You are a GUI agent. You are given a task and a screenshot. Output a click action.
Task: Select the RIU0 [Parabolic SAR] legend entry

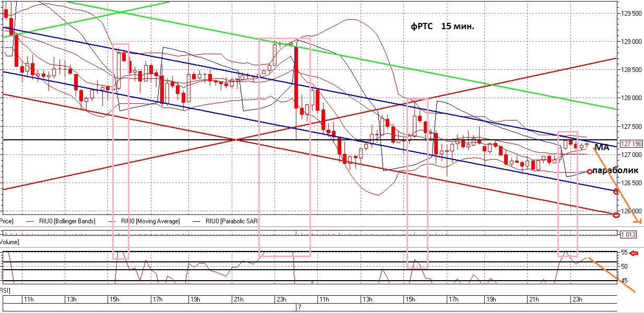tap(224, 221)
